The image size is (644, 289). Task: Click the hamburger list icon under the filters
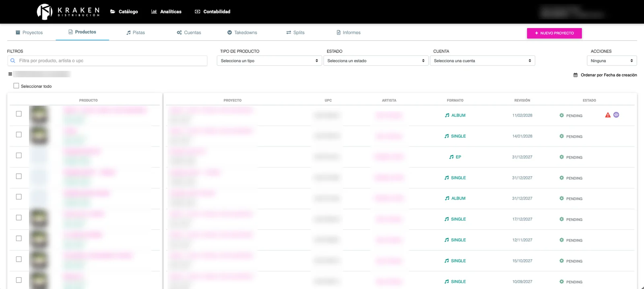10,74
